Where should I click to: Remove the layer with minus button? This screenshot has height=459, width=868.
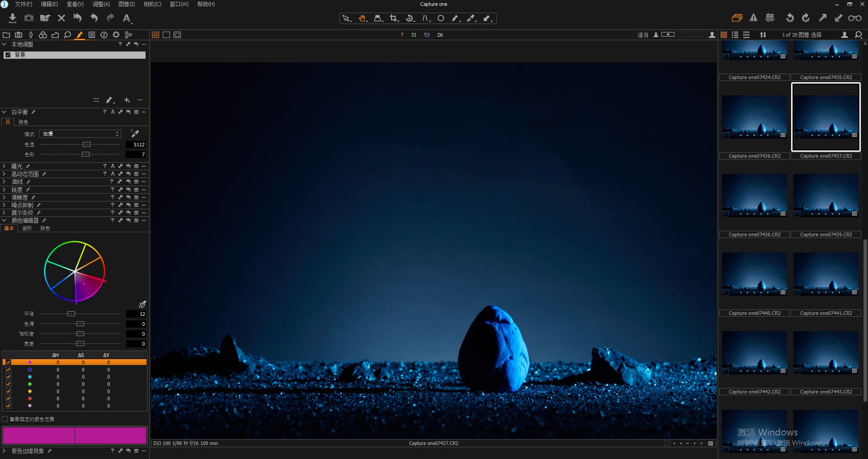(x=140, y=100)
